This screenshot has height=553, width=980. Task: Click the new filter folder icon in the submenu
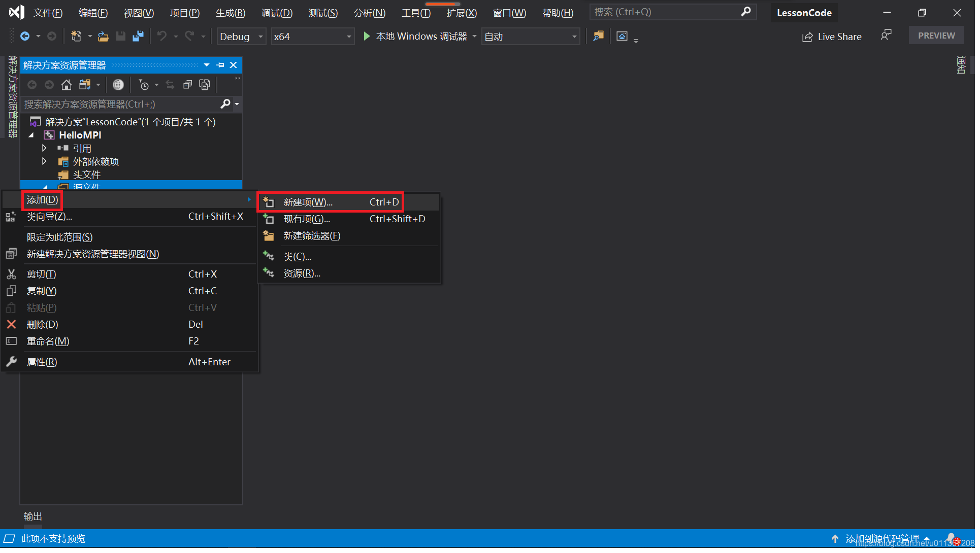pos(269,236)
